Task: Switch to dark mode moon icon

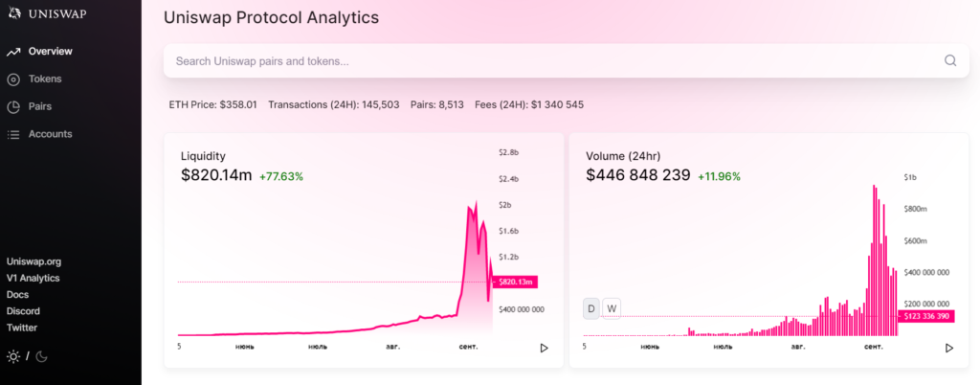Action: [41, 357]
